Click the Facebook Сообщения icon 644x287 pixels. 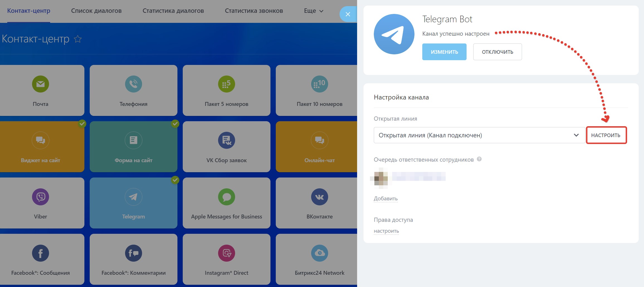(40, 253)
